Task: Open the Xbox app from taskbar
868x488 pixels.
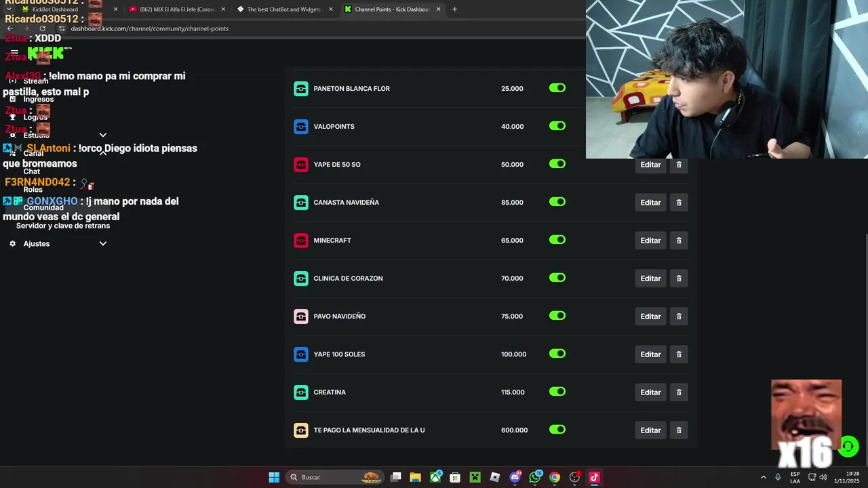Action: click(x=435, y=477)
